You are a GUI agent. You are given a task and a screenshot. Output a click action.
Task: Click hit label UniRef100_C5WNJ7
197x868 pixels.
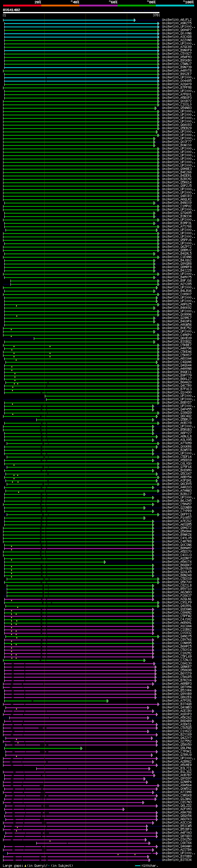(177, 64)
